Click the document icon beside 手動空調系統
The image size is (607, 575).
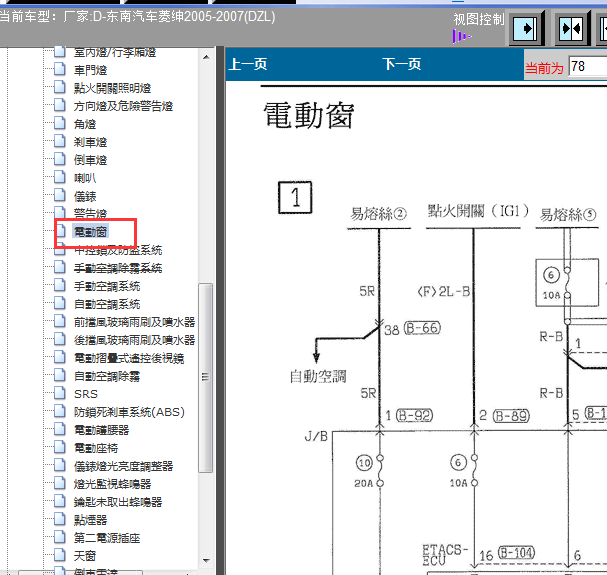(x=60, y=285)
